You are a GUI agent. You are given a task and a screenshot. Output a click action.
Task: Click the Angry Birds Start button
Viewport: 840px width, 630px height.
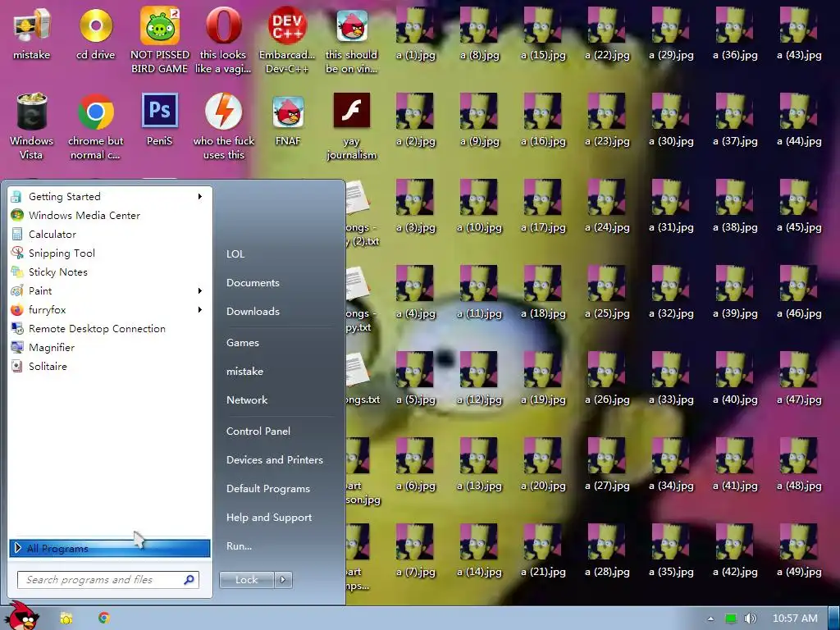coord(21,616)
